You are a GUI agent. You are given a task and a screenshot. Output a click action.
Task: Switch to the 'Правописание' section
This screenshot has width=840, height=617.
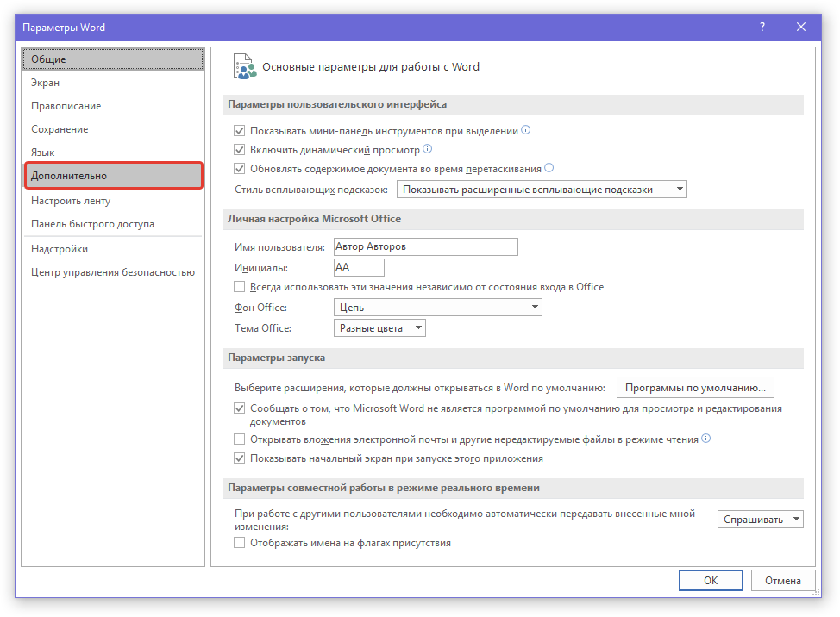pyautogui.click(x=66, y=106)
